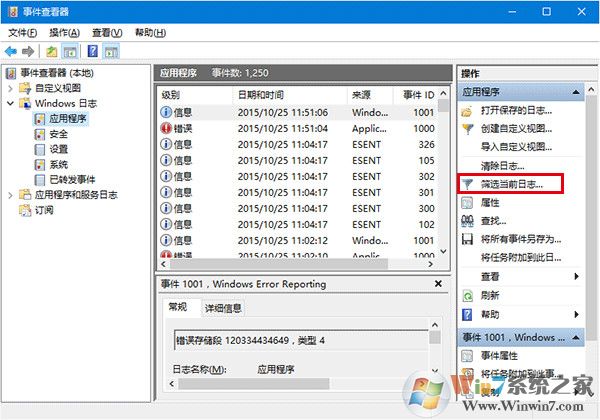The image size is (600, 420).
Task: Click the blue Help toolbar icon
Action: pyautogui.click(x=93, y=51)
